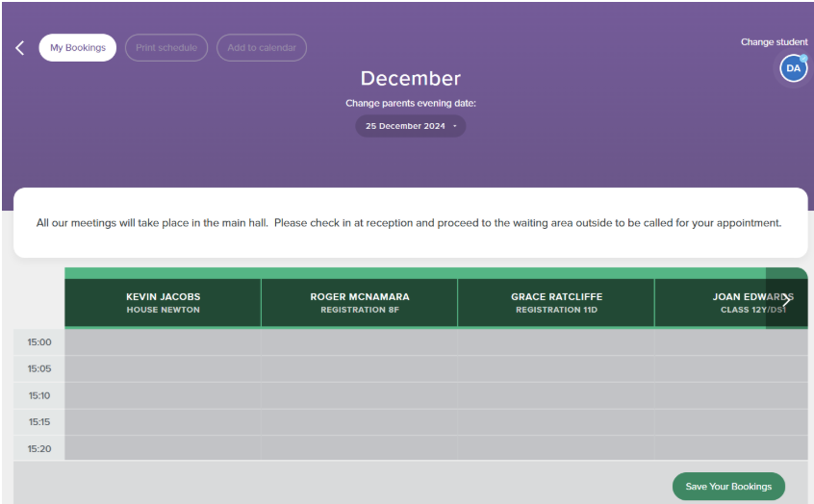Select Grace Ratcliffe column header

(555, 303)
